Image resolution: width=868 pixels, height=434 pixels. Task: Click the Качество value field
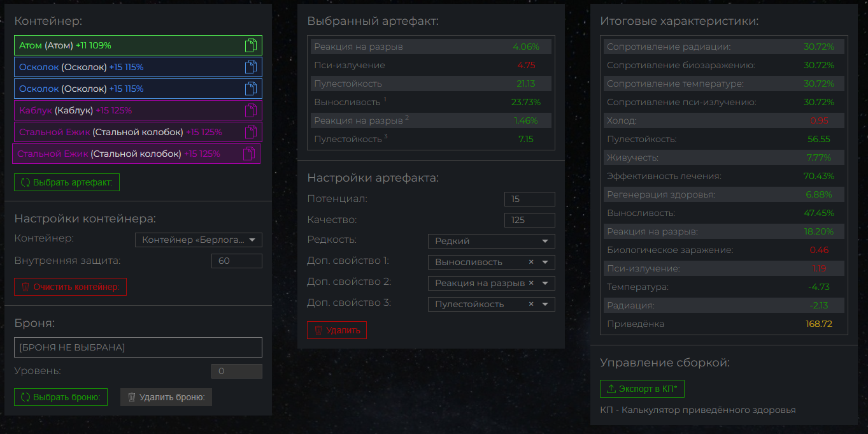coord(530,220)
